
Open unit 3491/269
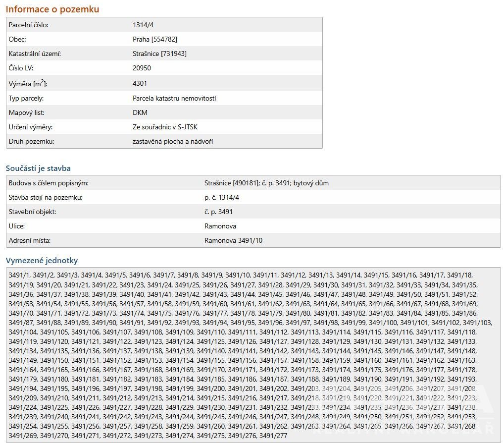[22, 436]
